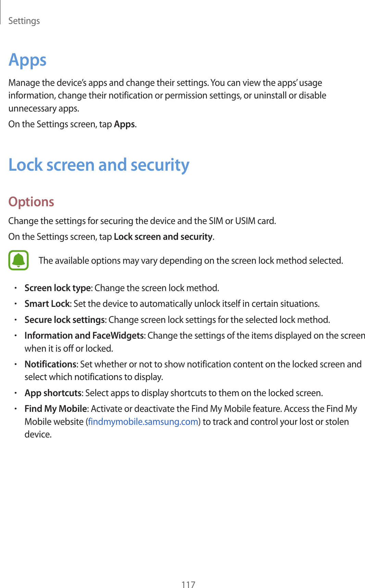Click the green notification bell icon
365x588 pixels.
[18, 260]
